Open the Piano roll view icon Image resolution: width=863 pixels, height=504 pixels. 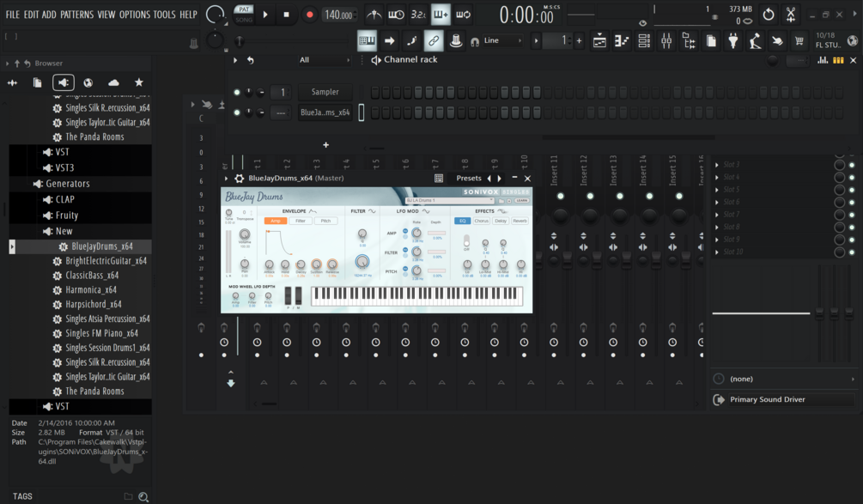point(622,40)
